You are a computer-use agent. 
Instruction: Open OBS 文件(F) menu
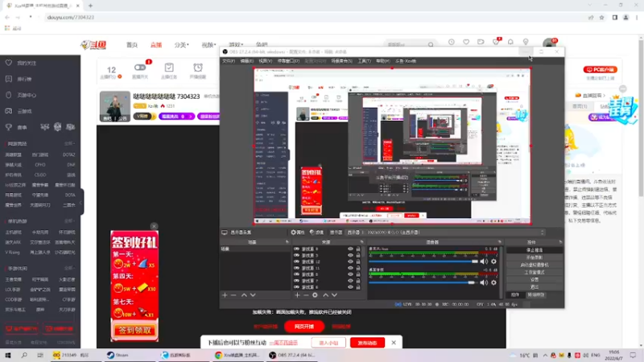[229, 61]
